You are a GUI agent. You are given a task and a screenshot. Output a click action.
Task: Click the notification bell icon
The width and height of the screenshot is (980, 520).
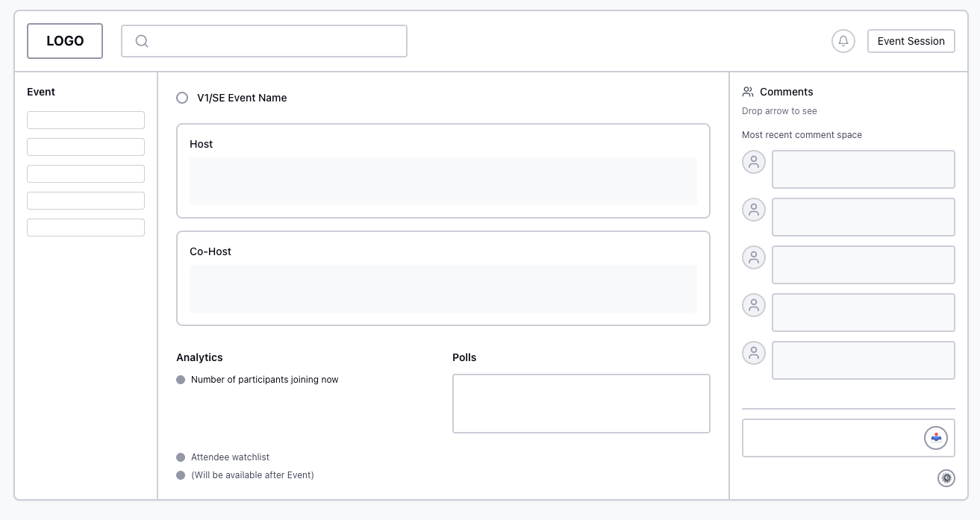point(843,41)
